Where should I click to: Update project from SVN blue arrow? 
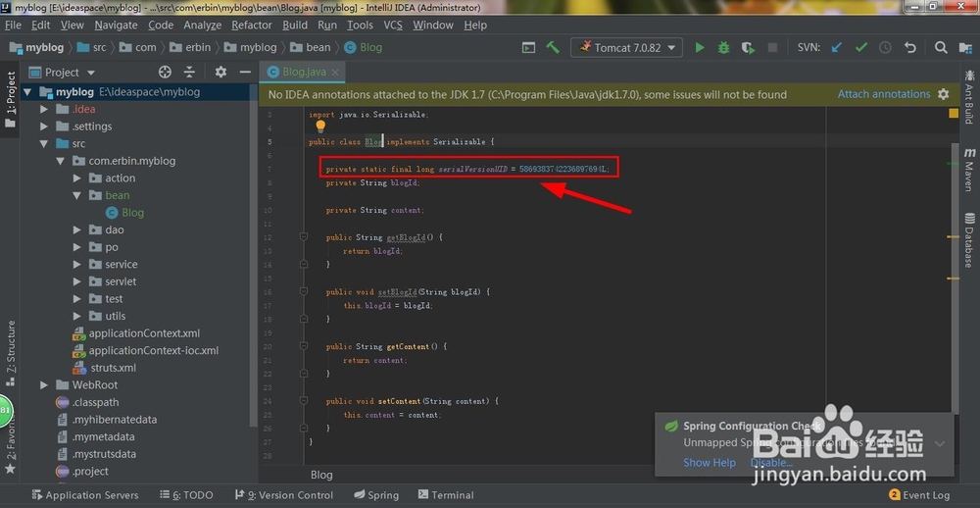(x=836, y=47)
